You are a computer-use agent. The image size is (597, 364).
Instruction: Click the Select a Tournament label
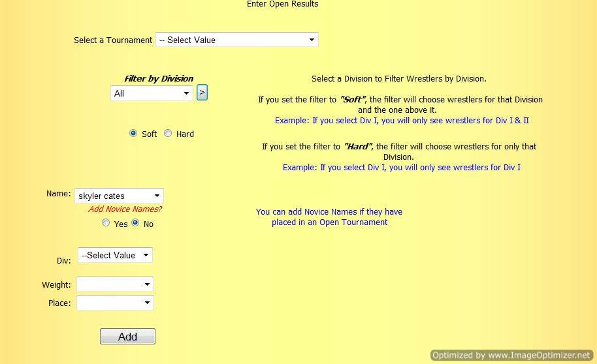tap(113, 40)
